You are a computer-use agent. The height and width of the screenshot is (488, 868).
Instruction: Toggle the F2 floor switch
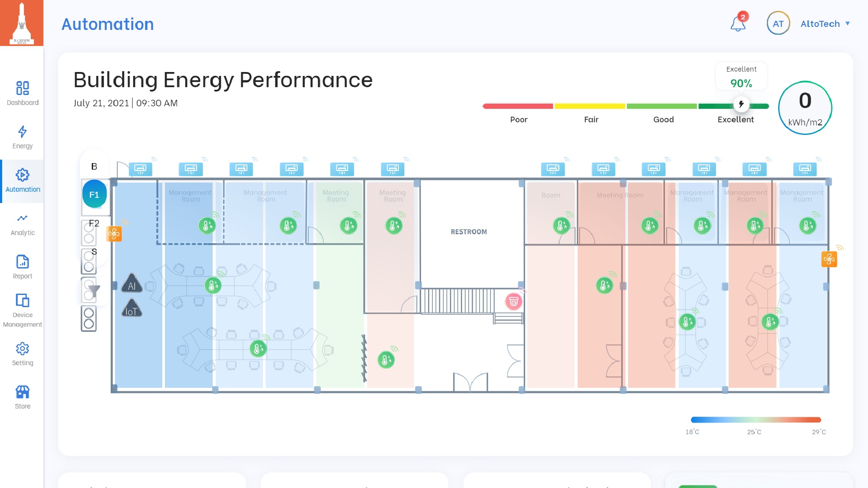(89, 233)
